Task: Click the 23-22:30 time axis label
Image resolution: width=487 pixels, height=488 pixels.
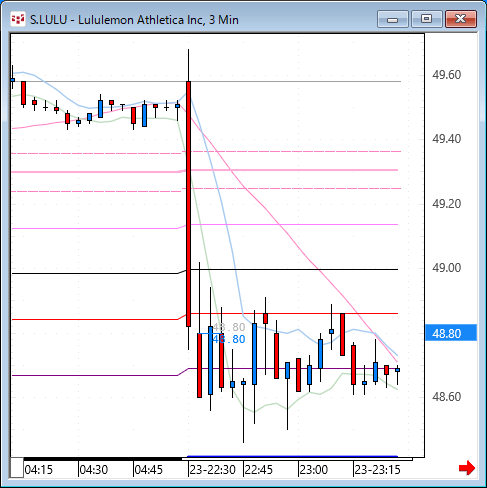Action: pyautogui.click(x=212, y=470)
